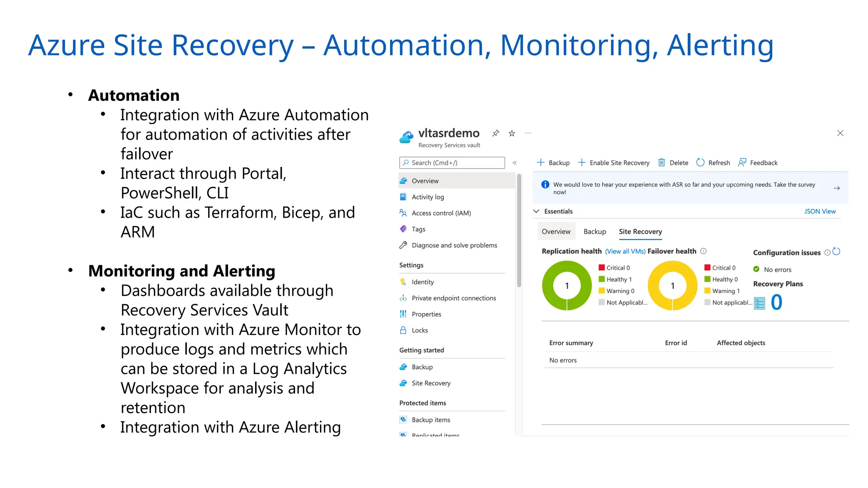Viewport: 868px width, 488px height.
Task: Collapse the Essentials section
Action: [536, 211]
